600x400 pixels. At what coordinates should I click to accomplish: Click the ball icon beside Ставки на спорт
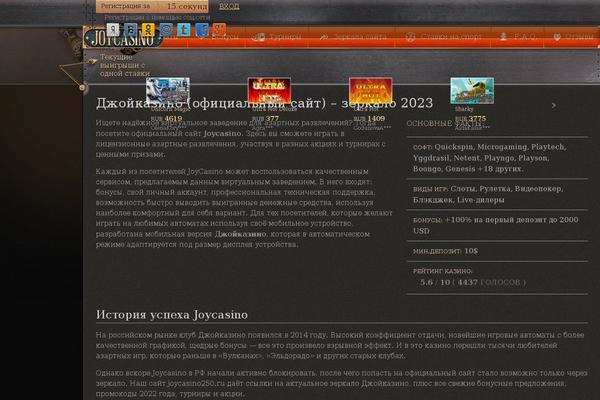click(x=411, y=37)
